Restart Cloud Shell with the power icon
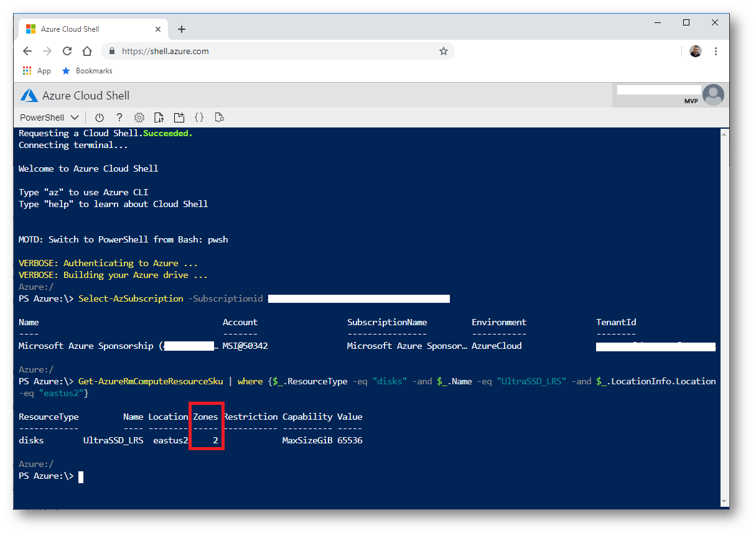This screenshot has height=536, width=756. point(99,118)
